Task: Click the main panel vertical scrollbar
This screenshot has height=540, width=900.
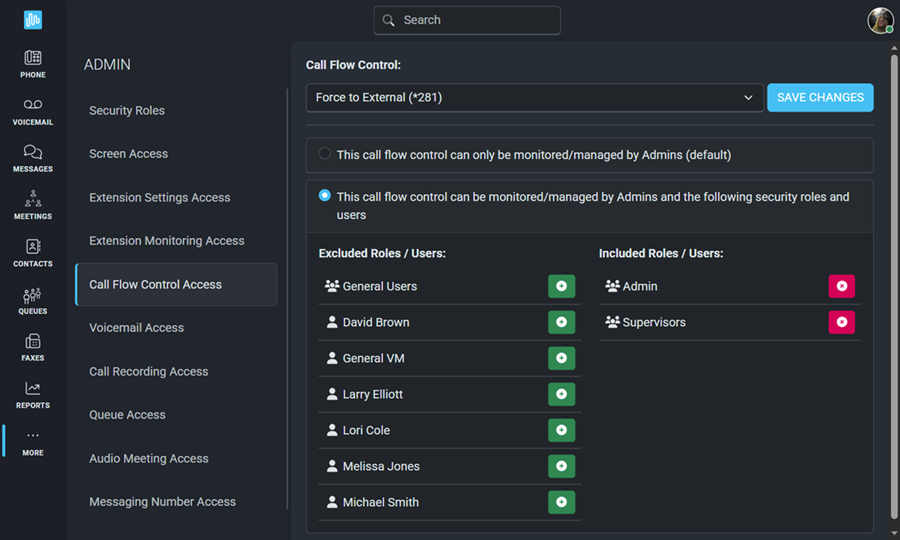Action: tap(894, 287)
